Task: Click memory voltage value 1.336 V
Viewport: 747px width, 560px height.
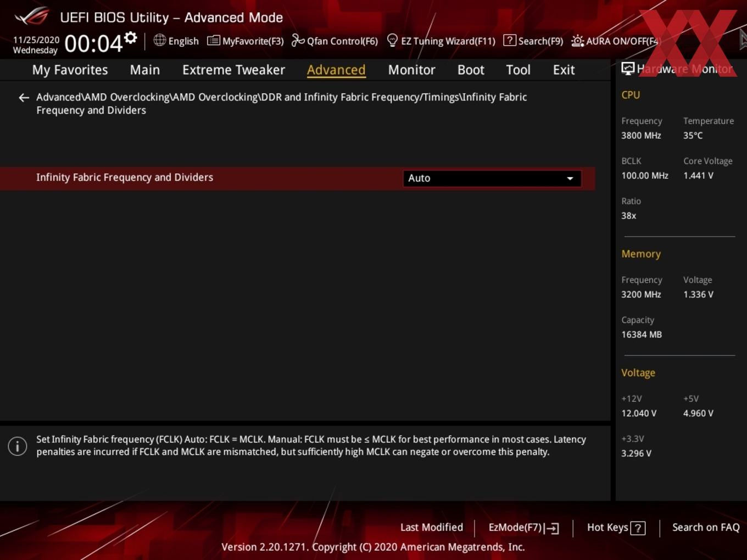Action: (x=698, y=294)
